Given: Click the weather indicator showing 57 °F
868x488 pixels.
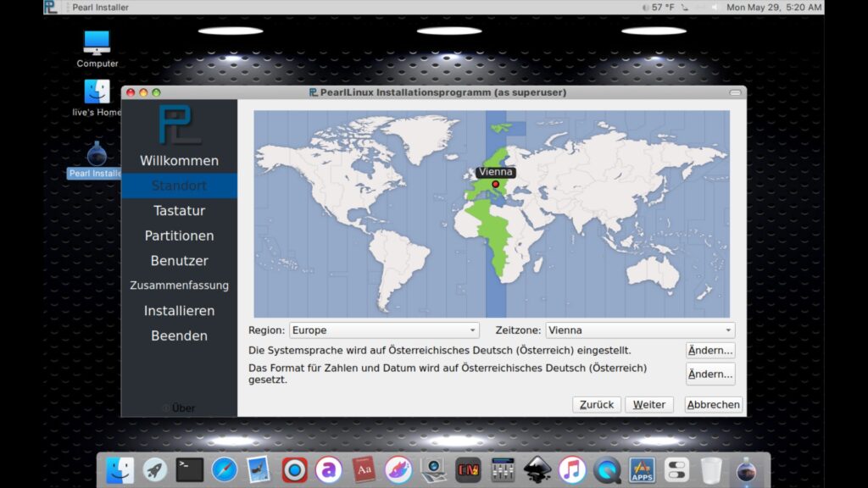Looking at the screenshot, I should point(658,7).
